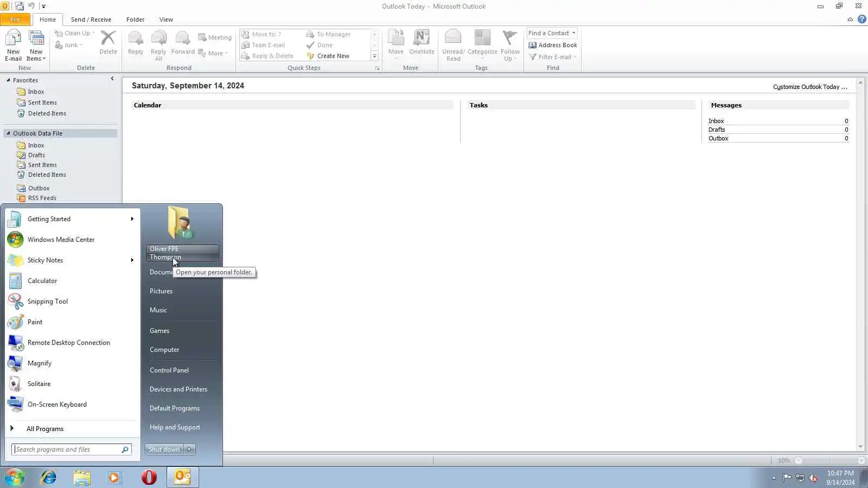
Task: Open Inbox link in Messages
Action: click(x=716, y=121)
